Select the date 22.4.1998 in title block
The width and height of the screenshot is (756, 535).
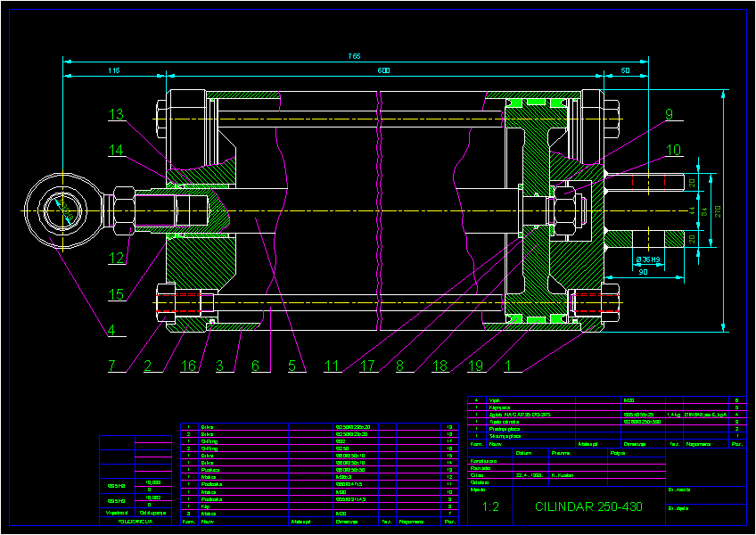[530, 475]
